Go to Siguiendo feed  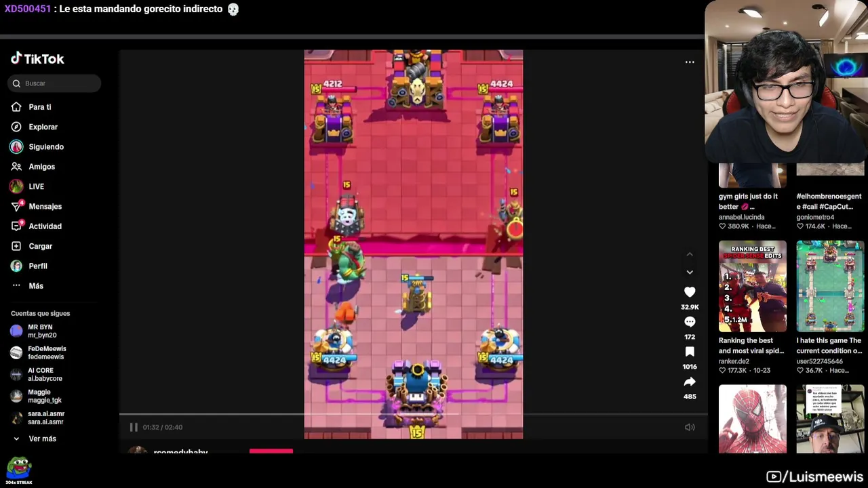pos(46,146)
